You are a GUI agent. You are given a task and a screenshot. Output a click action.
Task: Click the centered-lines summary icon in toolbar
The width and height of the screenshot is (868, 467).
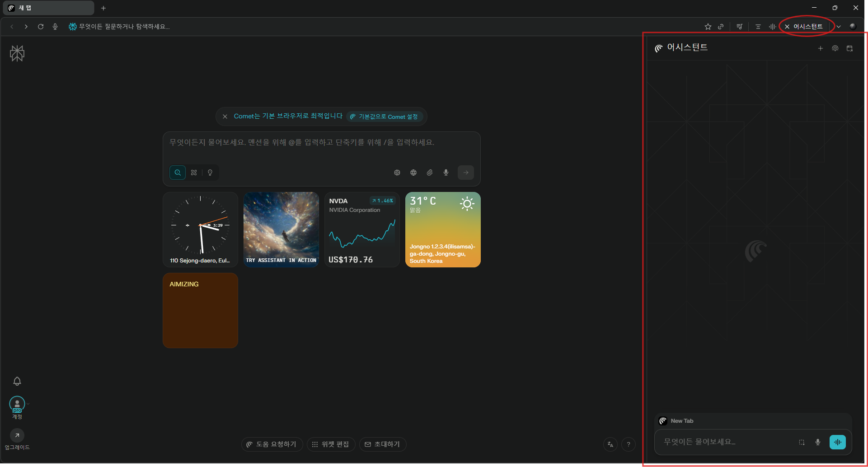tap(758, 27)
